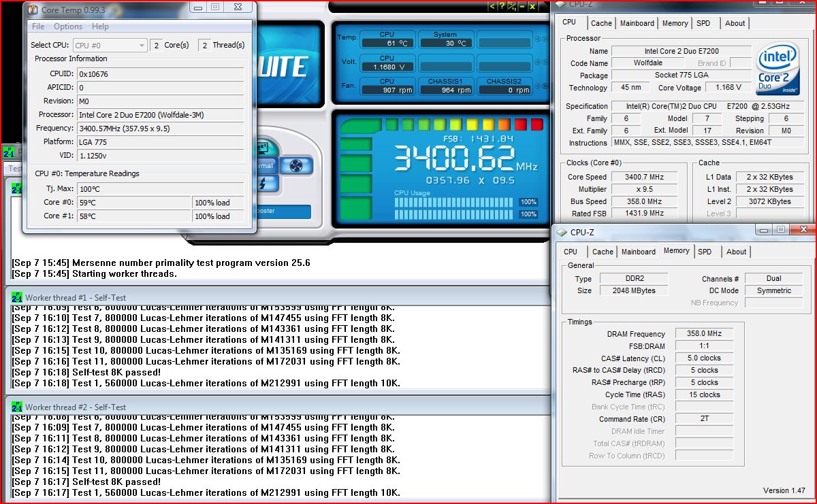Click the AI Suite question mark help icon

pyautogui.click(x=502, y=6)
